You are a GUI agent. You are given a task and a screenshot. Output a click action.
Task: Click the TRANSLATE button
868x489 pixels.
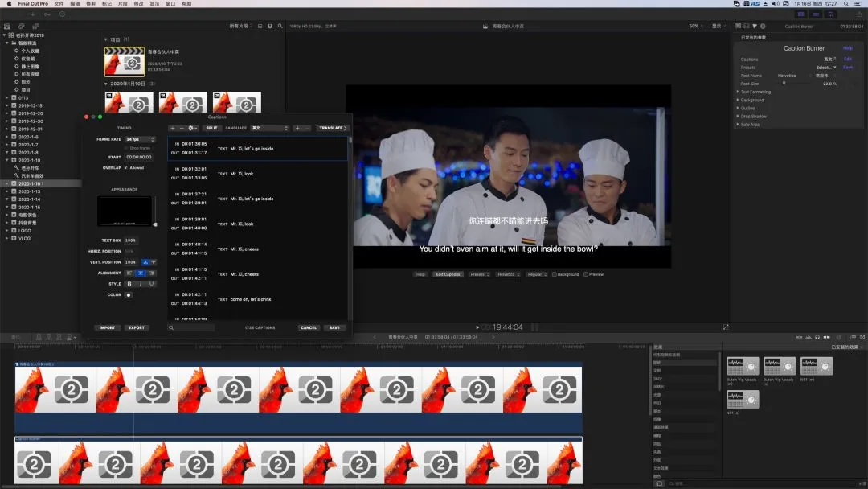click(x=333, y=128)
